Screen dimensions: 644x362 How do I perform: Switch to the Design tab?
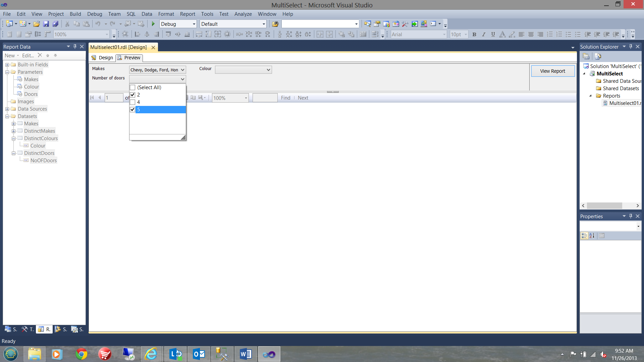tap(105, 57)
